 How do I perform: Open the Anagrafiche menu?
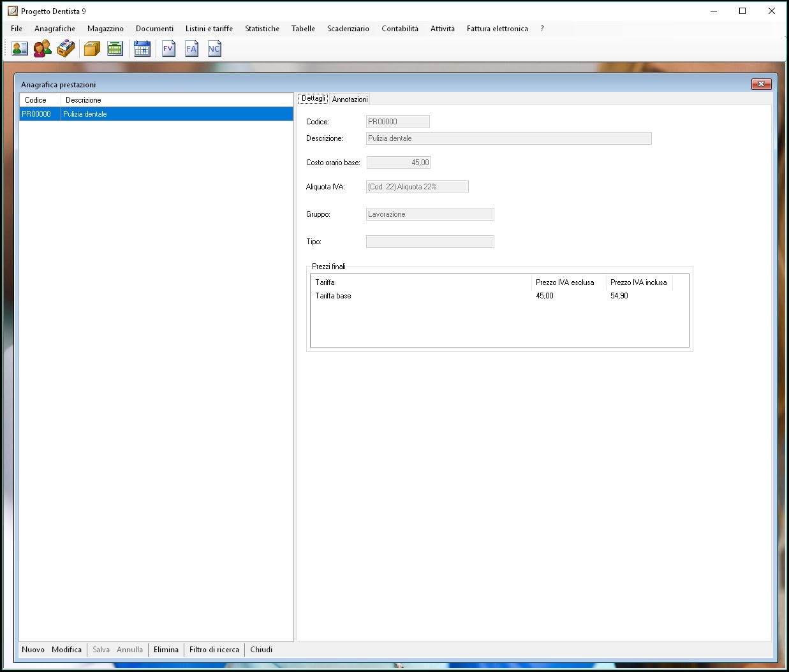(55, 29)
